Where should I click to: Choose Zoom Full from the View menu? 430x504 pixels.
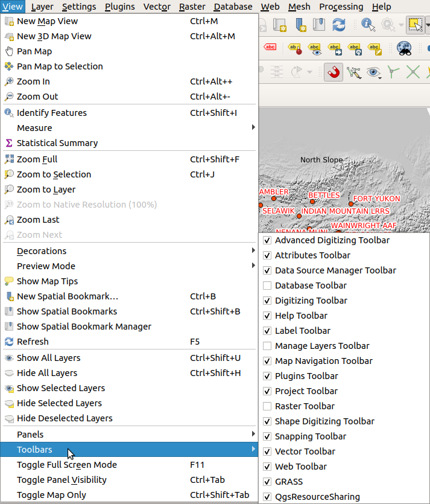[x=37, y=159]
